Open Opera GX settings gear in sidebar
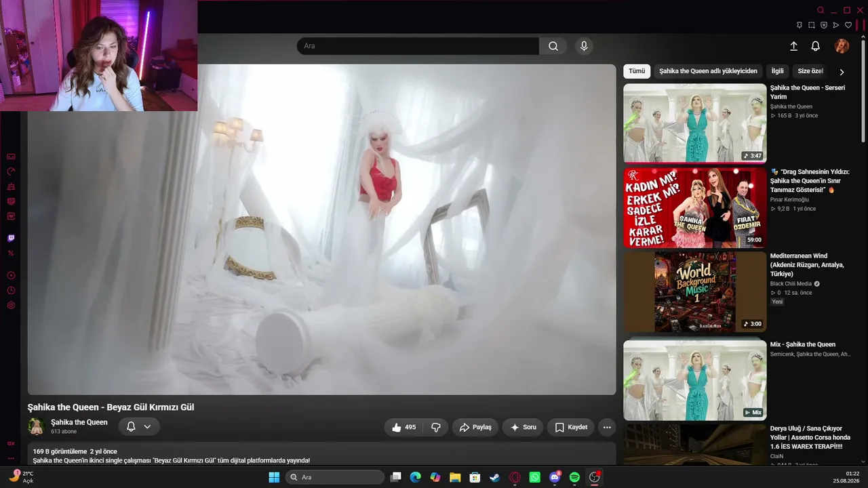The height and width of the screenshot is (488, 868). [11, 306]
